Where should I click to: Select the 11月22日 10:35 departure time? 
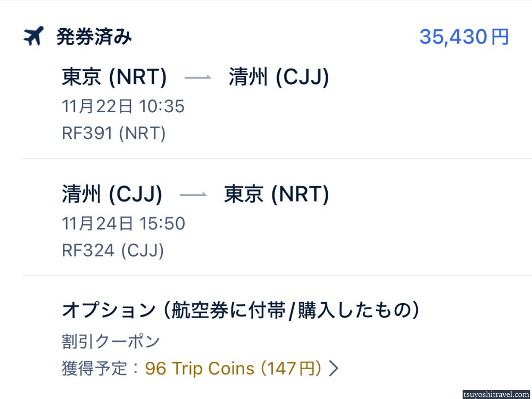pyautogui.click(x=123, y=106)
